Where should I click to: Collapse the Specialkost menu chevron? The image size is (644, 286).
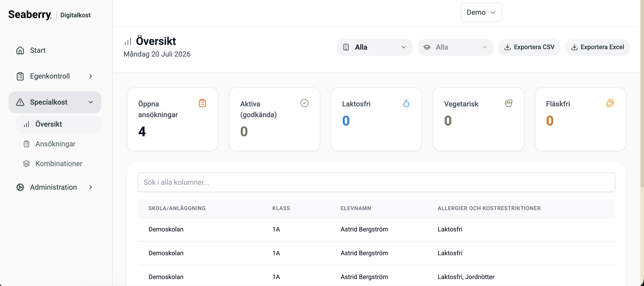click(91, 102)
